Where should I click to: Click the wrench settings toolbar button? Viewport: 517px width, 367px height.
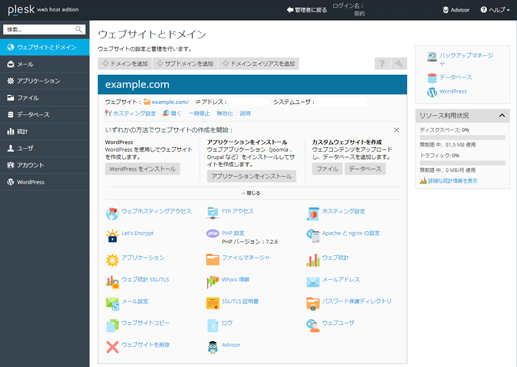399,64
